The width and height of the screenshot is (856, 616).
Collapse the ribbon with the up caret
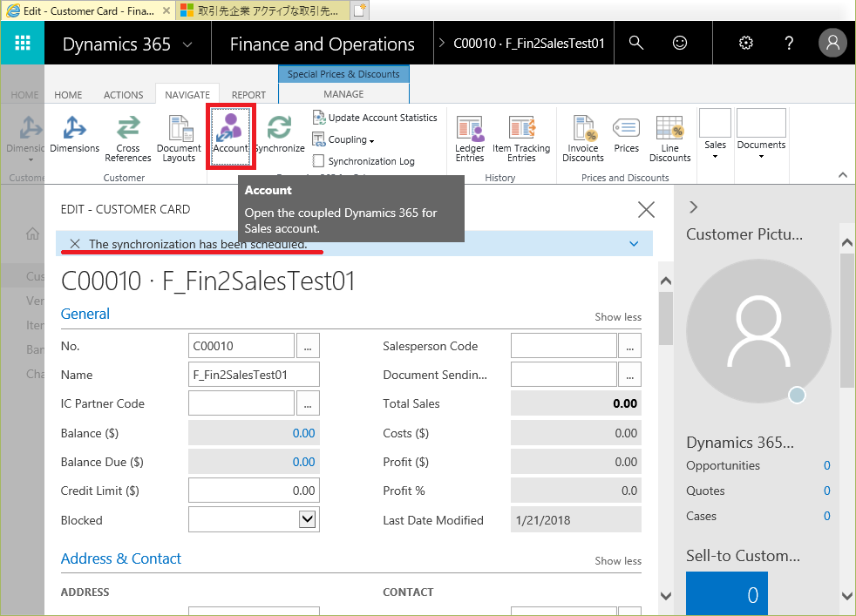point(843,175)
